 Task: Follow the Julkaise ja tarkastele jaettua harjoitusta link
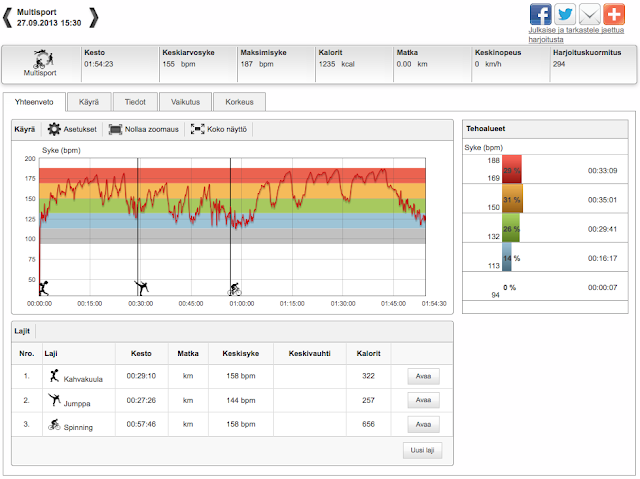coord(576,35)
